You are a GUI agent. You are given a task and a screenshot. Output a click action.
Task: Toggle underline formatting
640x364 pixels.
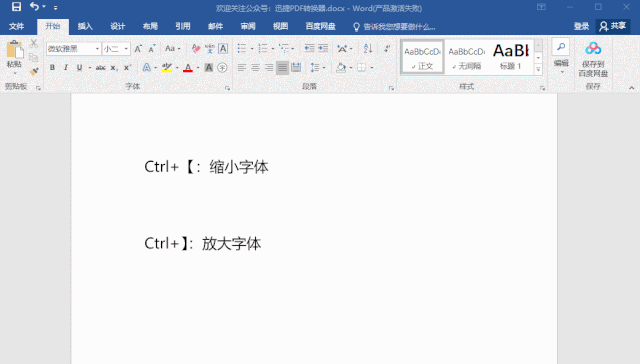pyautogui.click(x=79, y=68)
